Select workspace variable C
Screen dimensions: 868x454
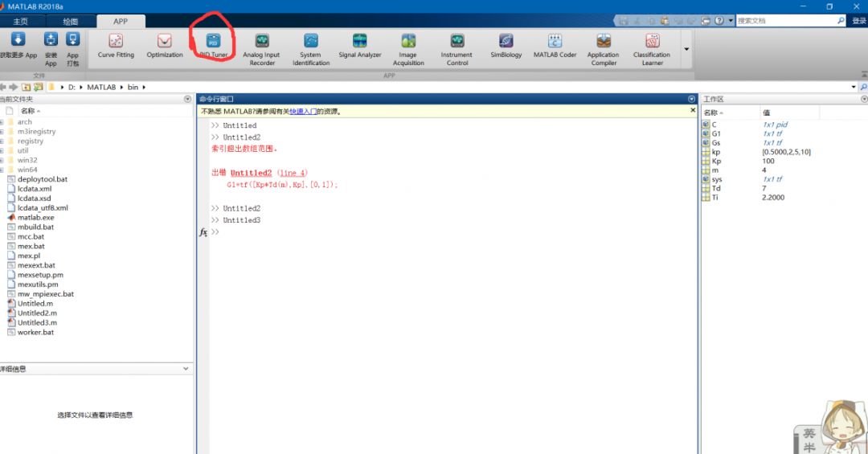(x=714, y=125)
